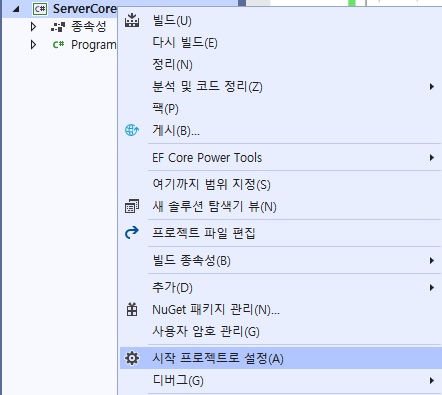Choose 새 솔루션 탐색기 뷰(N)
Viewport: 442px width, 395px height.
coord(280,206)
